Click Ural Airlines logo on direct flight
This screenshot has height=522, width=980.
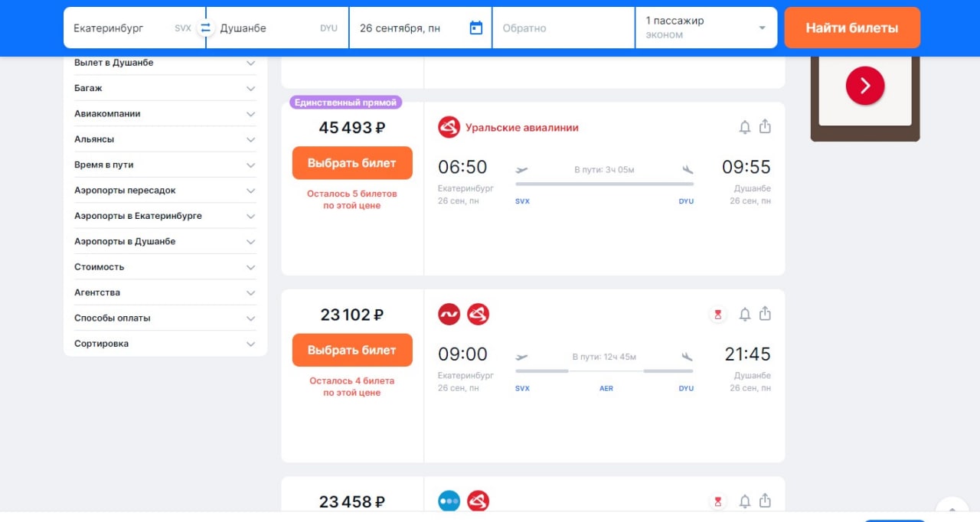[449, 128]
